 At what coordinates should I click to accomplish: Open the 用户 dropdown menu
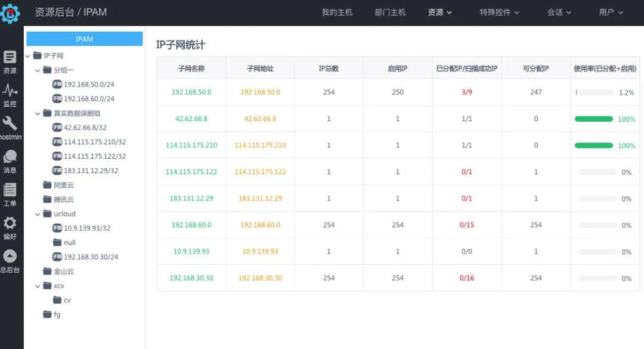[x=611, y=13]
